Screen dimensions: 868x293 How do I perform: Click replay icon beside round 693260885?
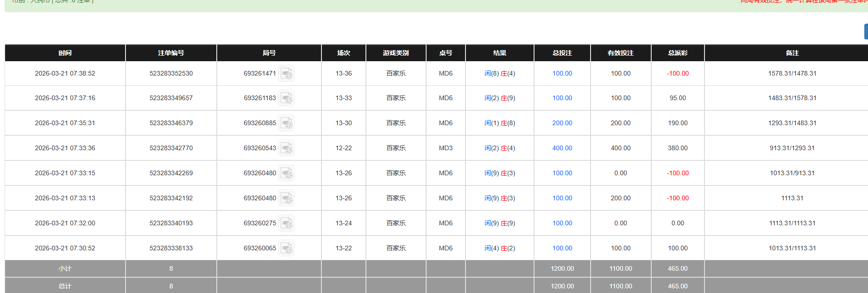click(286, 123)
